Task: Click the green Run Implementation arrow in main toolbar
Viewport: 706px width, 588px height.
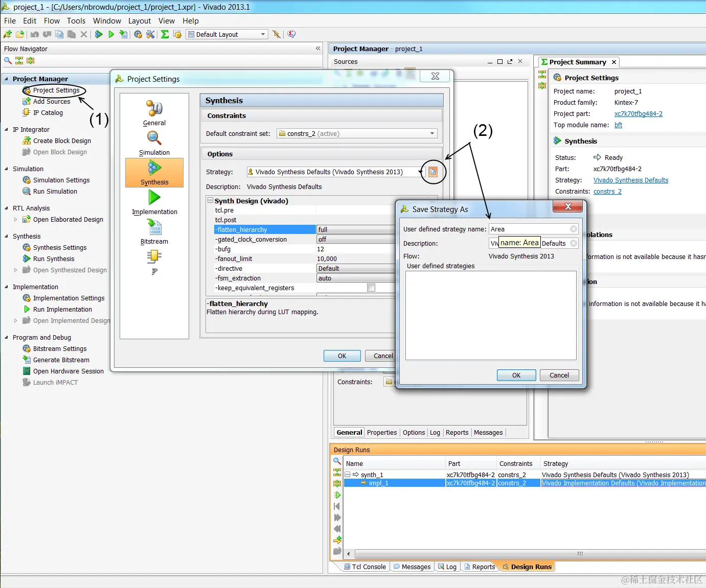Action: pyautogui.click(x=111, y=34)
